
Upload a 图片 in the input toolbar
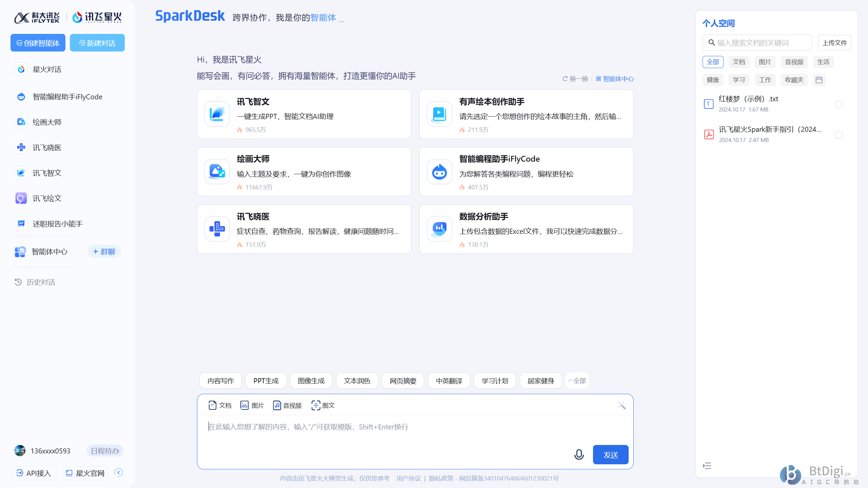(252, 405)
